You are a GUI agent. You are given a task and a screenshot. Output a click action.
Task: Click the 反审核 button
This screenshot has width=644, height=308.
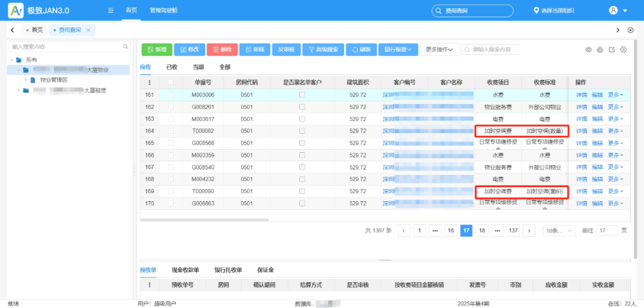[286, 50]
